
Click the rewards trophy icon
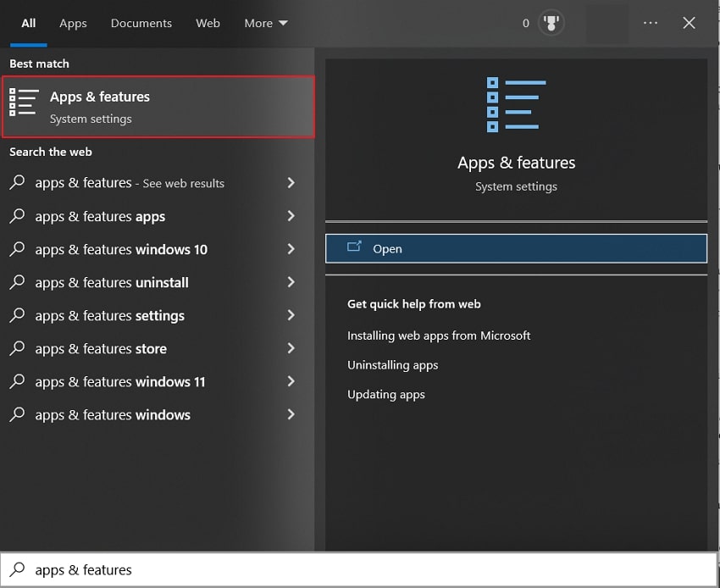[x=551, y=23]
